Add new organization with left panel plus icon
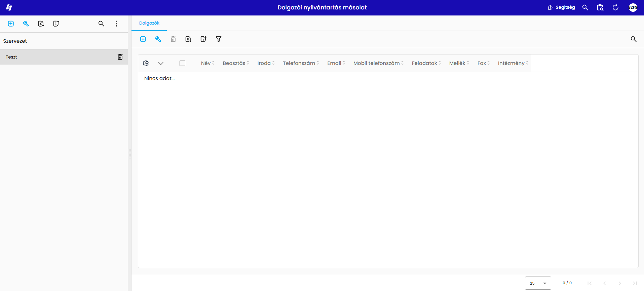This screenshot has height=291, width=644. click(x=11, y=24)
